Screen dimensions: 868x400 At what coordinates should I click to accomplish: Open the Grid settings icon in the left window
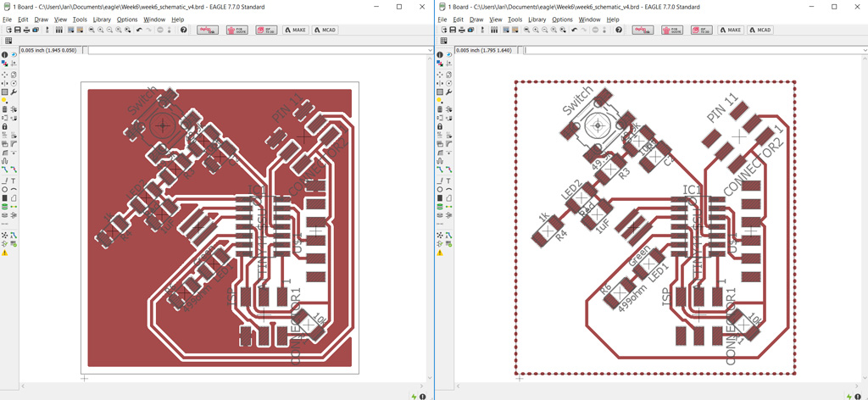(8, 41)
